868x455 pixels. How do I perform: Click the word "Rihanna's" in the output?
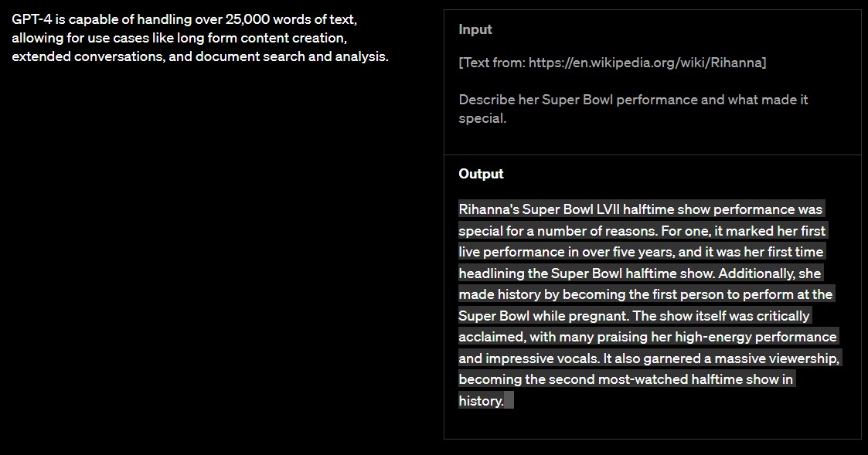click(x=488, y=209)
